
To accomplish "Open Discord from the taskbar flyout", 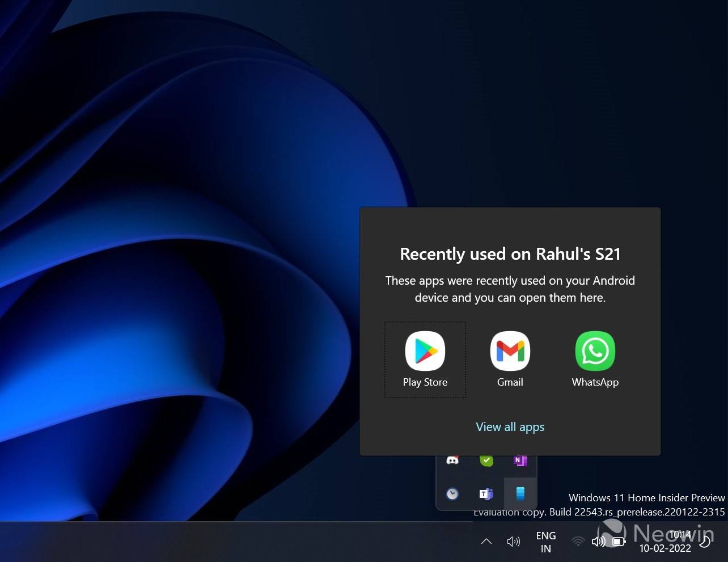I will pyautogui.click(x=452, y=460).
